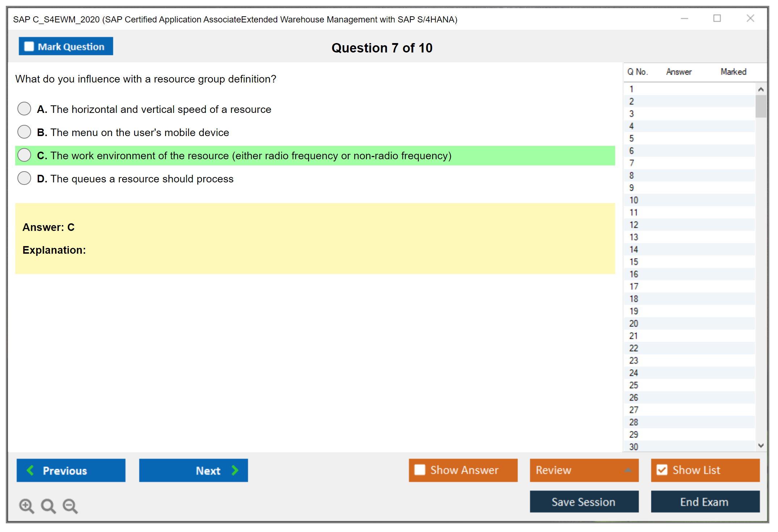Uncheck the Show List checkbox

coord(662,470)
